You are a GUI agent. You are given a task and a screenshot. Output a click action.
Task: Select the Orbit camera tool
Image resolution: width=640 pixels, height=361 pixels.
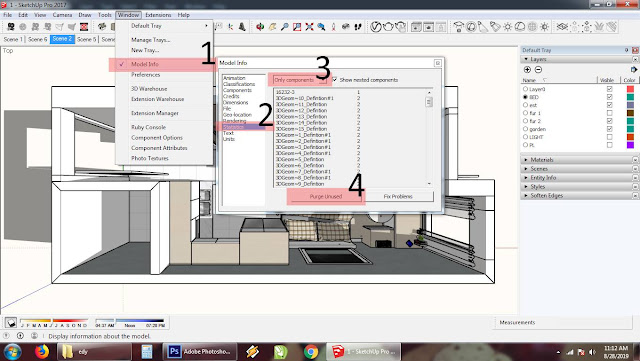(x=260, y=27)
